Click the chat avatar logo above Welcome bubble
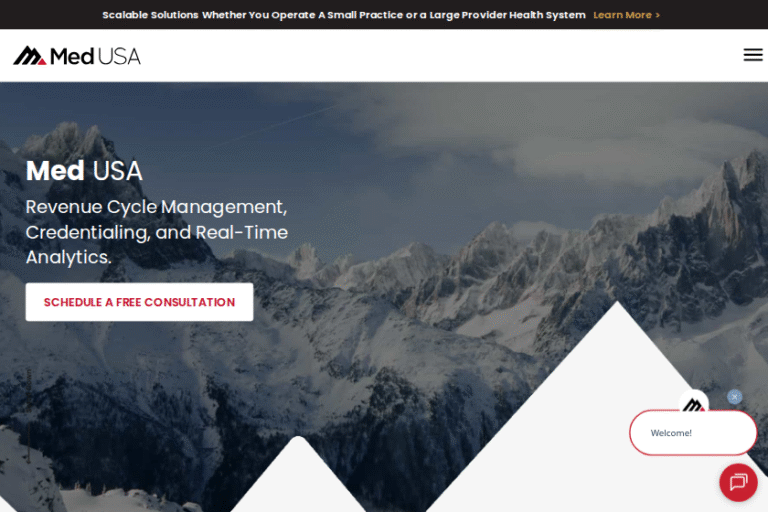 point(694,404)
